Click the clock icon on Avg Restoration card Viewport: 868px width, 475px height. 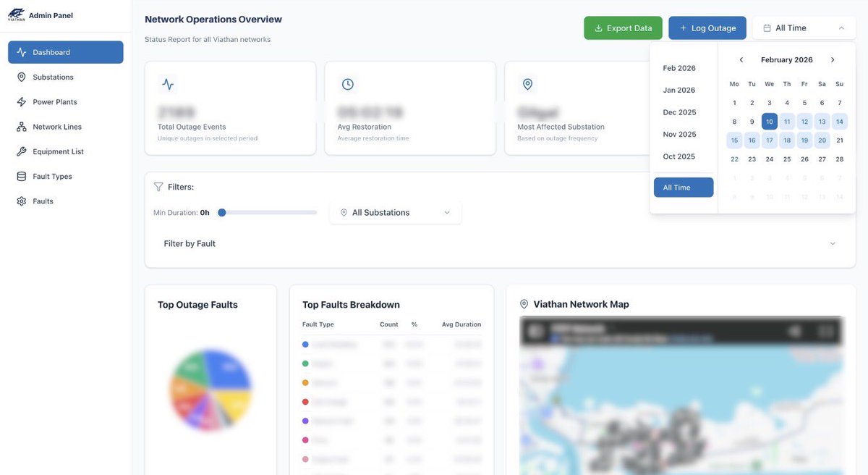[x=348, y=84]
